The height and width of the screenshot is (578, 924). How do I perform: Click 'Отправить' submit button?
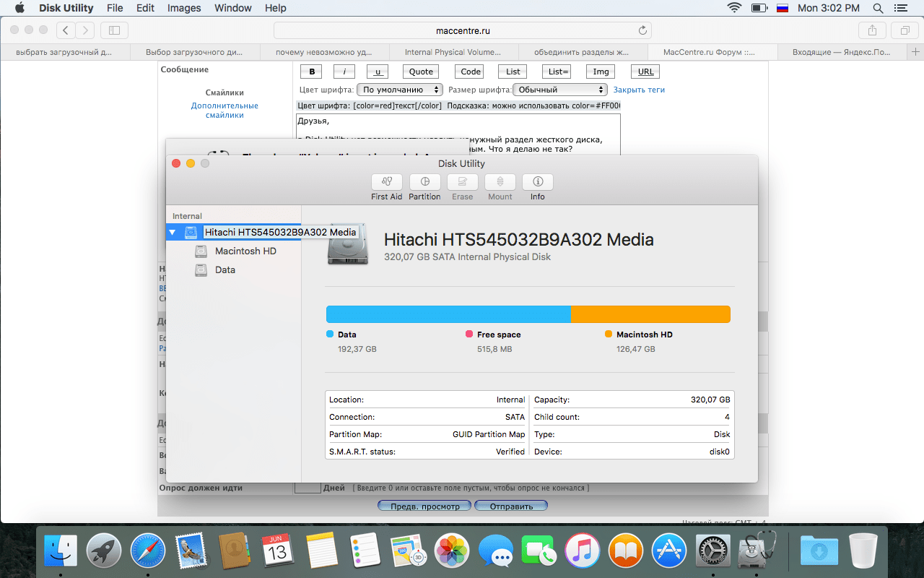pos(511,506)
